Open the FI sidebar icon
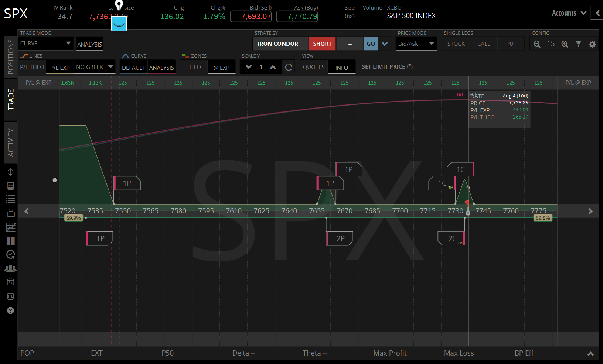The width and height of the screenshot is (603, 364). [x=11, y=296]
